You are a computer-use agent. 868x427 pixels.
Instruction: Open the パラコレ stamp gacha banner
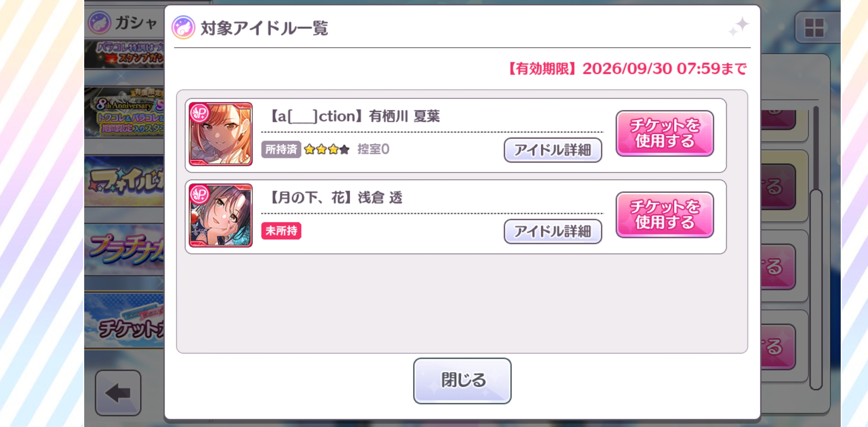tap(124, 55)
